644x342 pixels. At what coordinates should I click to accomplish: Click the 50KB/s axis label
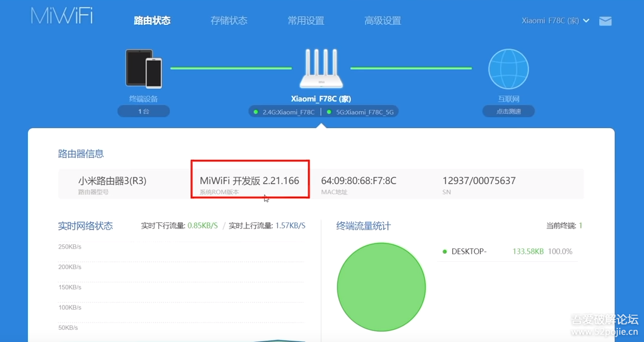68,327
